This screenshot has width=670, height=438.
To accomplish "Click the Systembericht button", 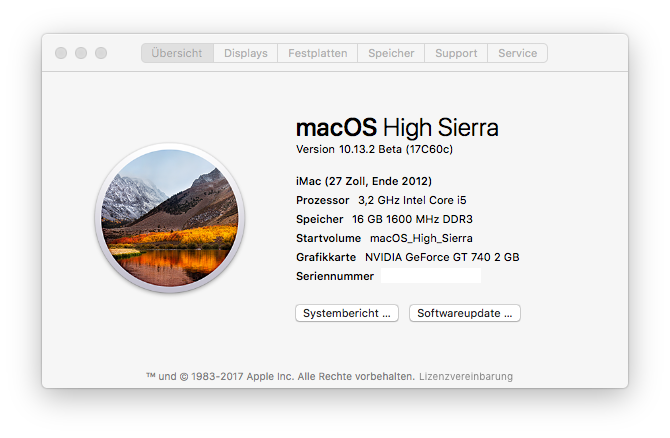I will tap(347, 313).
